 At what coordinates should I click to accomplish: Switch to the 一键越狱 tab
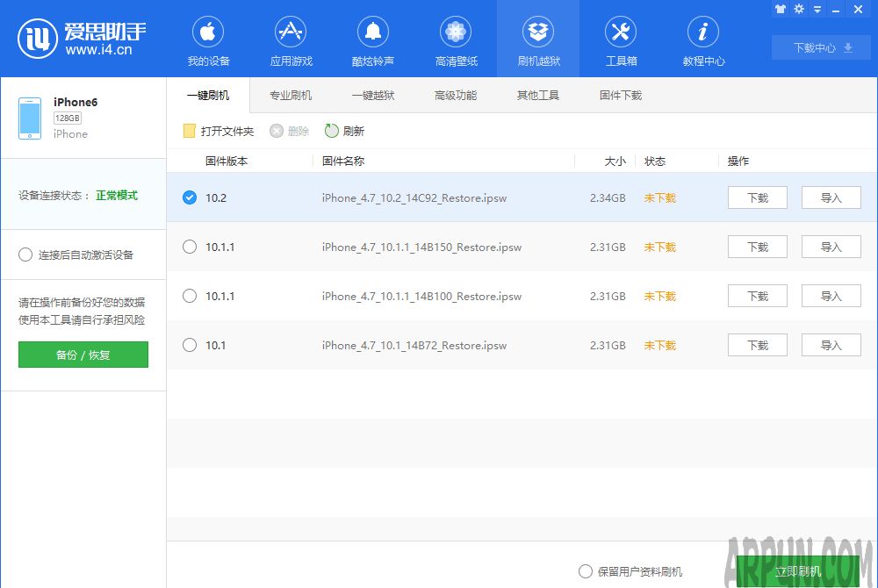point(373,95)
